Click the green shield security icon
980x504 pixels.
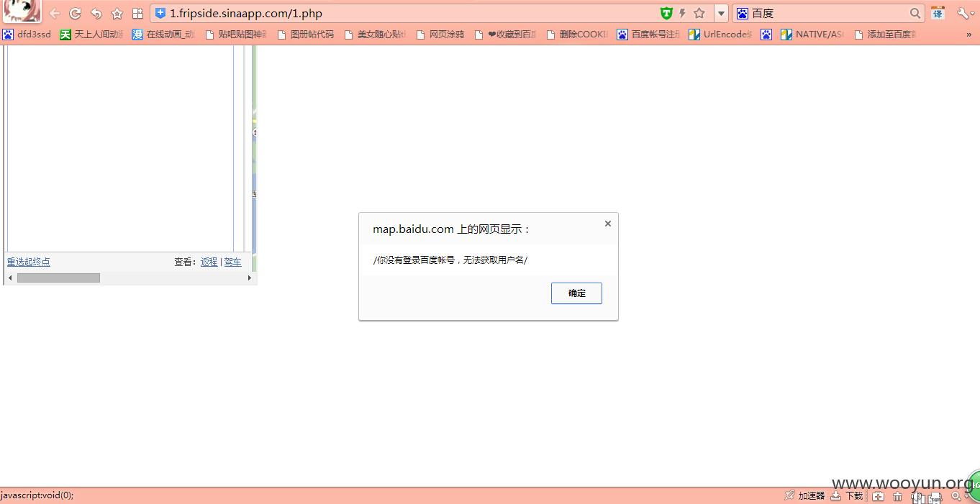click(666, 14)
